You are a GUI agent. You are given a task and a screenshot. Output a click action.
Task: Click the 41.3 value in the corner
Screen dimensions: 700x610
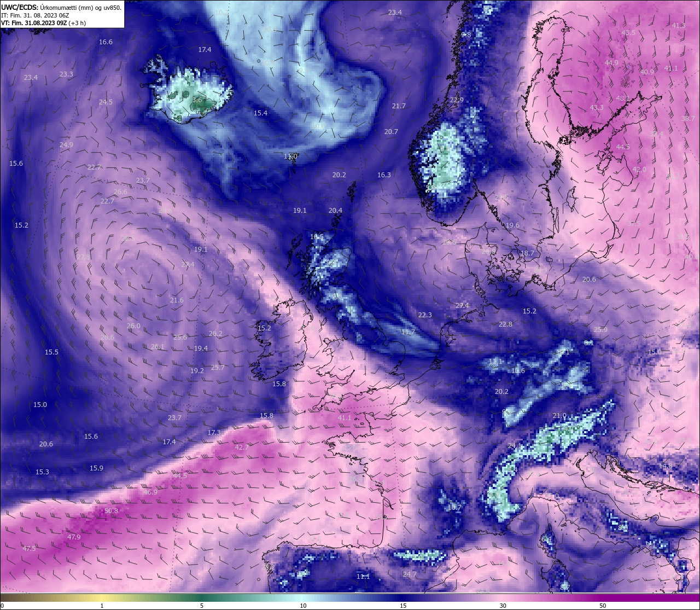pos(679,26)
